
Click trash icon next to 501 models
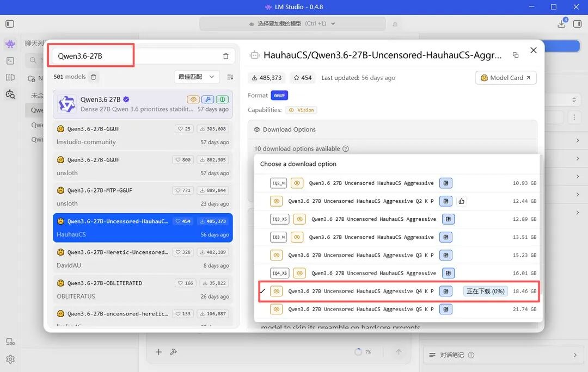pyautogui.click(x=94, y=77)
